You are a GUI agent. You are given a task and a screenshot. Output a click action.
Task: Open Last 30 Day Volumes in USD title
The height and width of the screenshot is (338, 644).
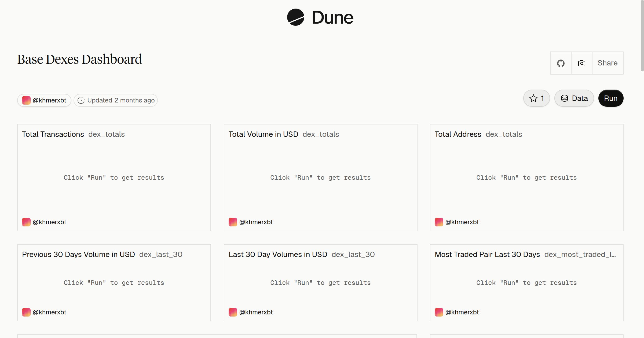click(278, 254)
